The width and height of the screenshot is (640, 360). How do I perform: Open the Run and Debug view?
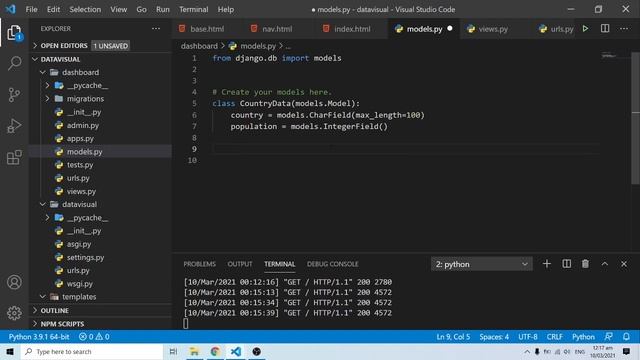14,126
